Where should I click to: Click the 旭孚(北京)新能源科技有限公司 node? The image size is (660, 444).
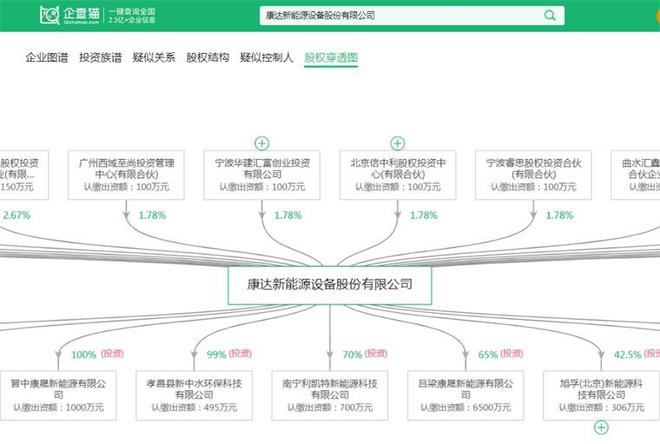coord(601,395)
